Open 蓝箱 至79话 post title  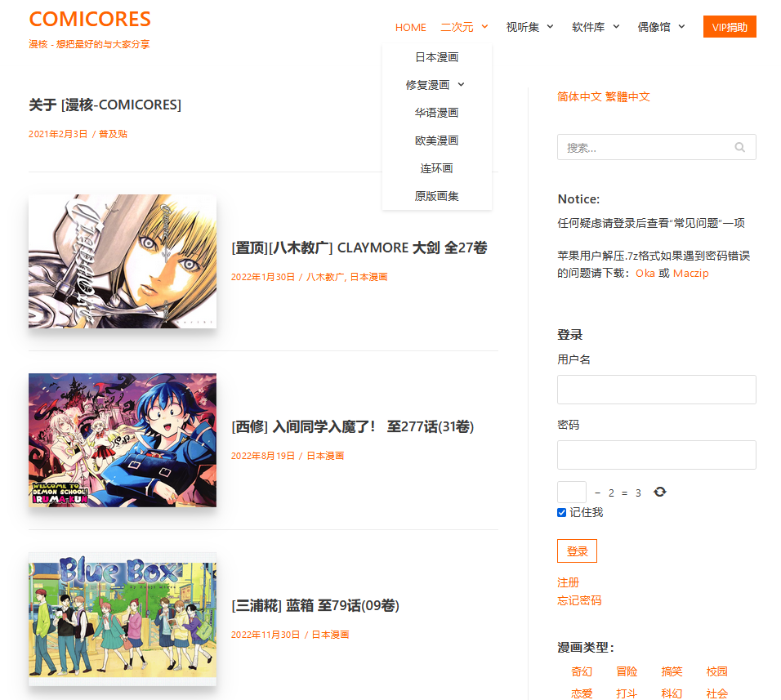pyautogui.click(x=315, y=605)
